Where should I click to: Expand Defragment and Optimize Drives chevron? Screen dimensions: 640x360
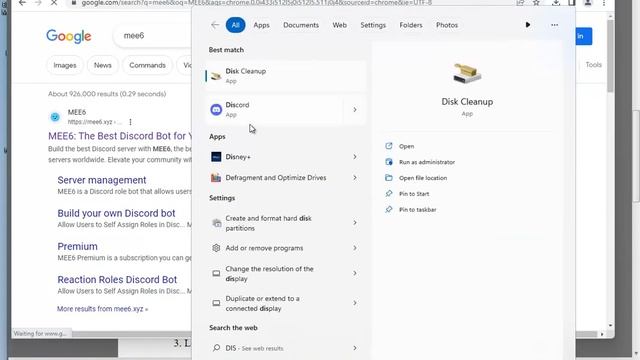pyautogui.click(x=355, y=178)
